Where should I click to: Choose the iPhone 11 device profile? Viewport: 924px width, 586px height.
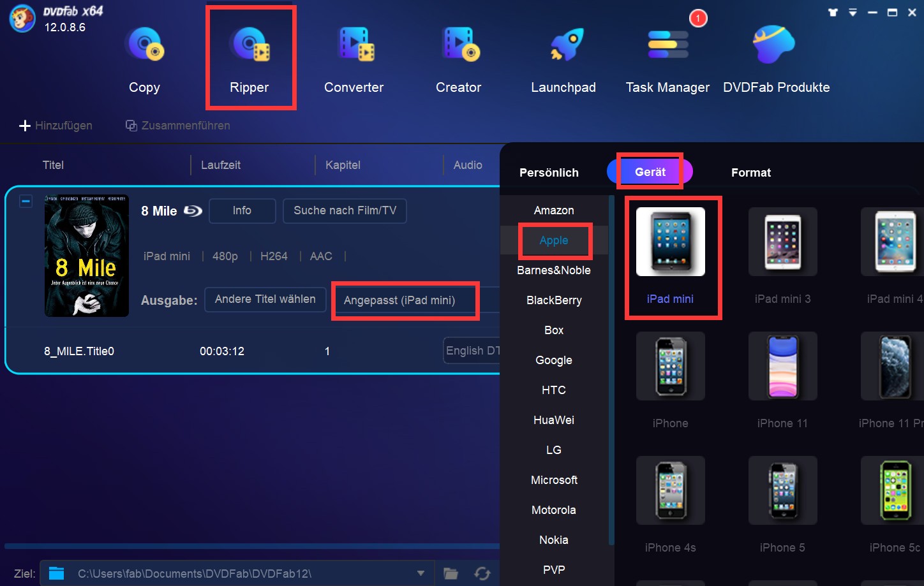tap(783, 381)
